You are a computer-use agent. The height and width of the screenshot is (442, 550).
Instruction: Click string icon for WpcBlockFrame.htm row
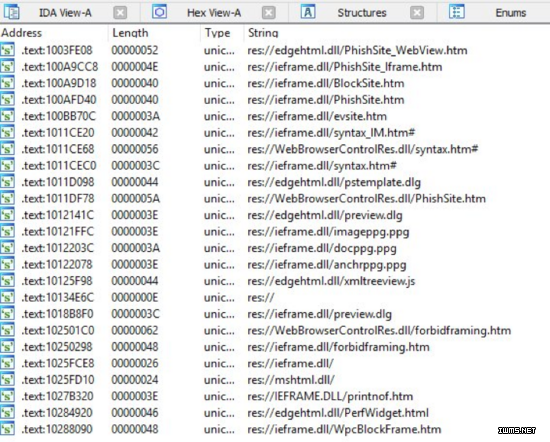point(7,429)
